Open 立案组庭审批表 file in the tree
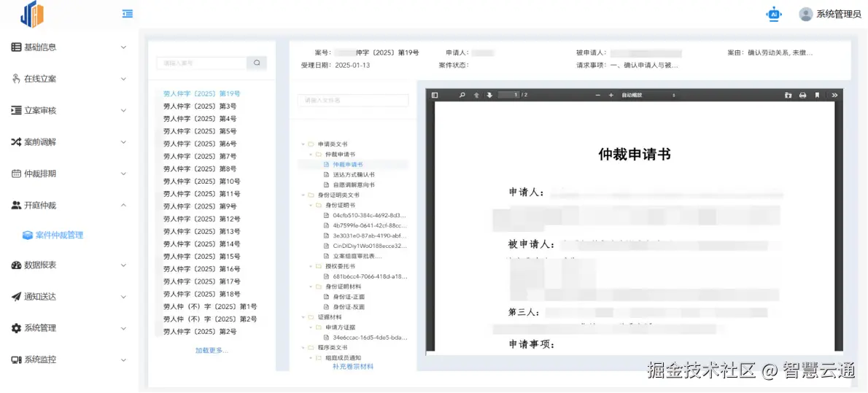The image size is (868, 393). (357, 256)
